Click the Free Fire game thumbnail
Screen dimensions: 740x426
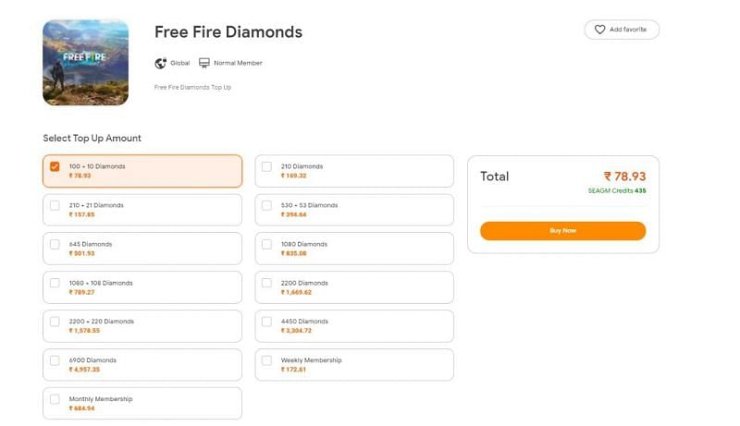point(86,62)
